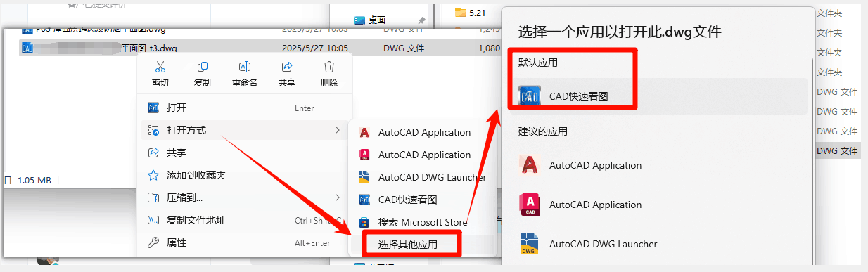Select the 共享 entry with arrow icon

[244, 153]
